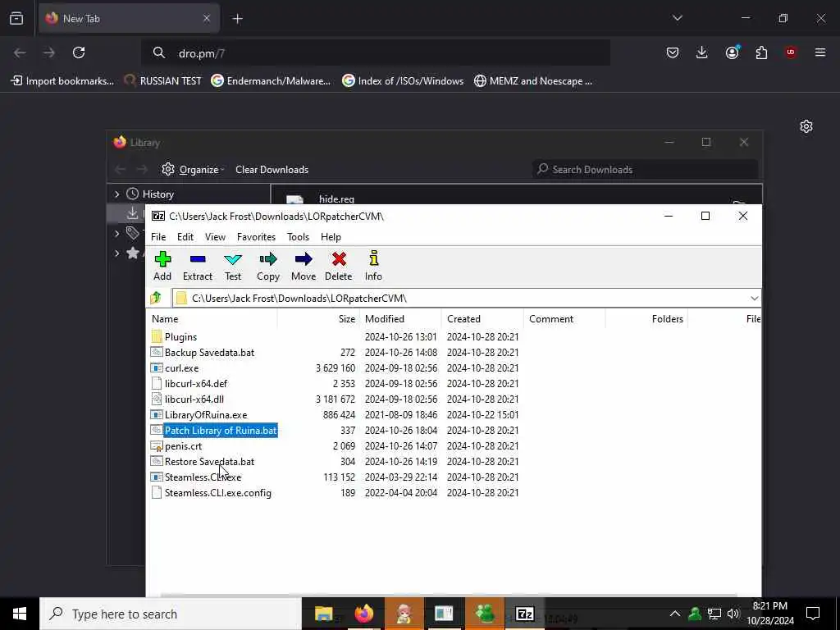Open the Favorites menu
The width and height of the screenshot is (840, 630).
click(x=256, y=237)
